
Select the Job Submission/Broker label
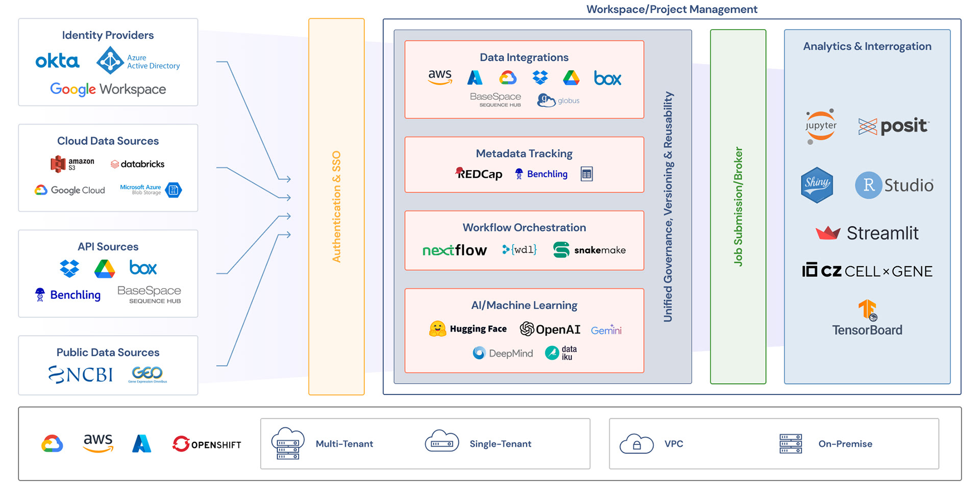(738, 206)
